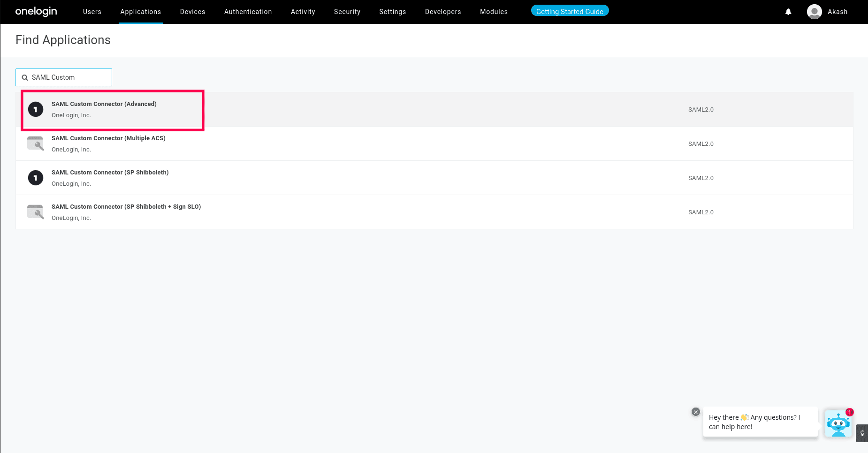Open the Developers menu
Screen dimensions: 868x453
pos(443,12)
